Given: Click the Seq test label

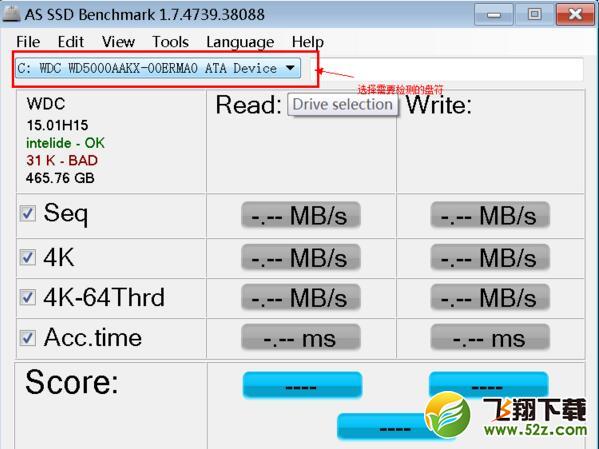Looking at the screenshot, I should (x=66, y=214).
